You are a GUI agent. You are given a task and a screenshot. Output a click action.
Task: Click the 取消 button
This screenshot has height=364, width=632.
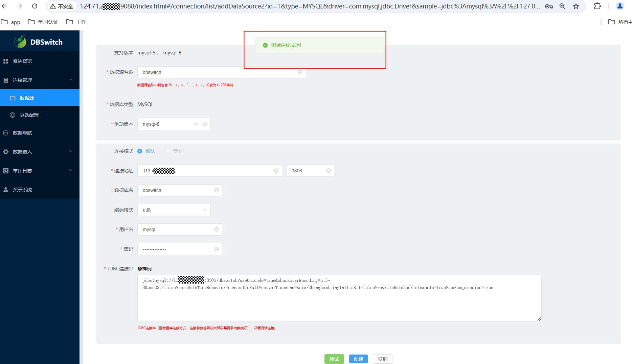coord(383,359)
